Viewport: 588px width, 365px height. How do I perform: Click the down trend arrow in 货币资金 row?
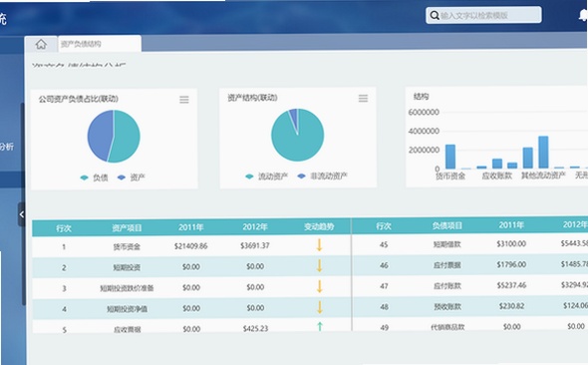click(319, 245)
